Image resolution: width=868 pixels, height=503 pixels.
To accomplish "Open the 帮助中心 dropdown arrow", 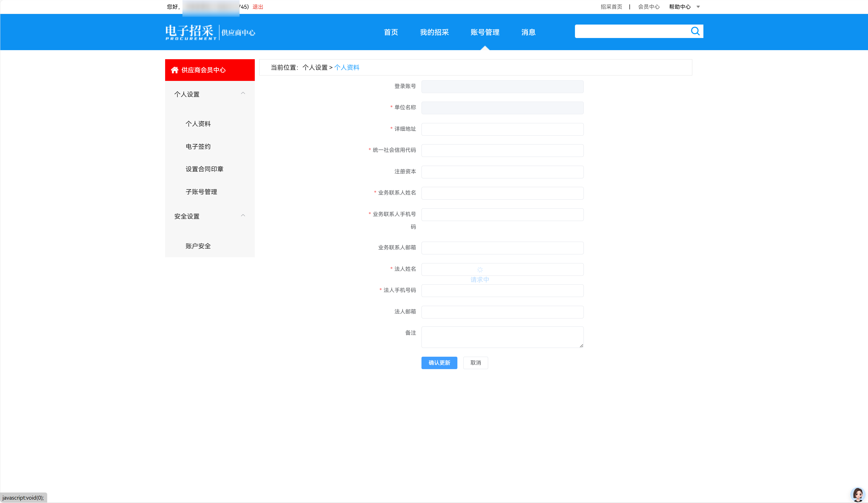I will point(698,7).
